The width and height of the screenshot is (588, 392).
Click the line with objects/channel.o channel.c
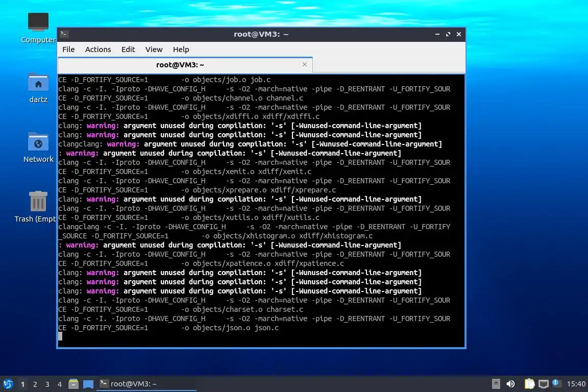(181, 98)
